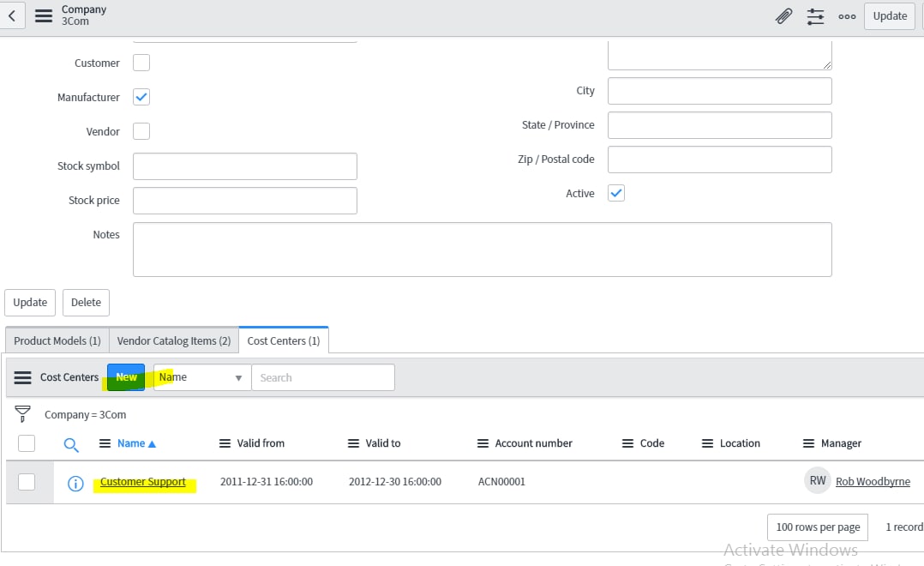
Task: Click the Delete button
Action: (86, 303)
